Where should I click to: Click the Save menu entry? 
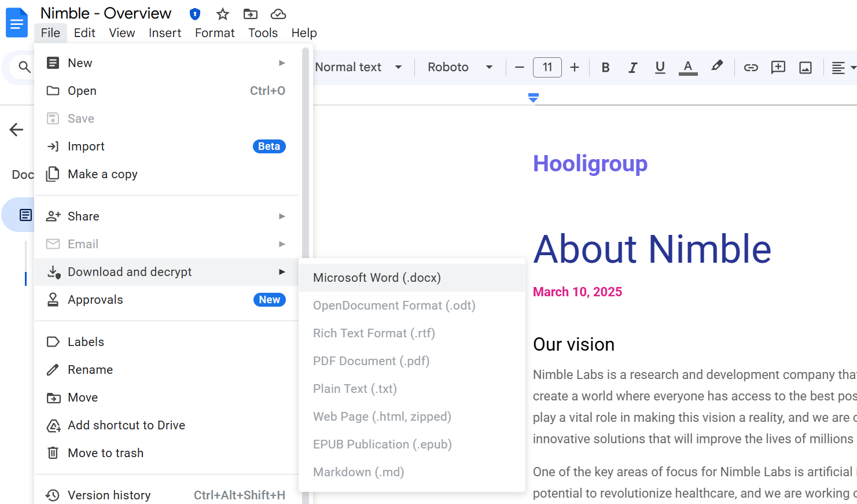tap(167, 119)
